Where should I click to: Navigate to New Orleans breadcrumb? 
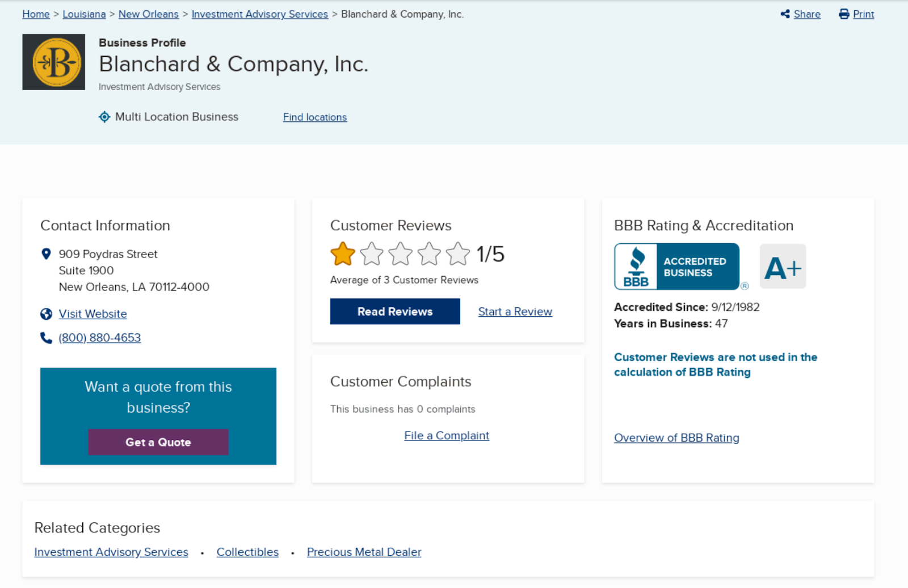148,14
